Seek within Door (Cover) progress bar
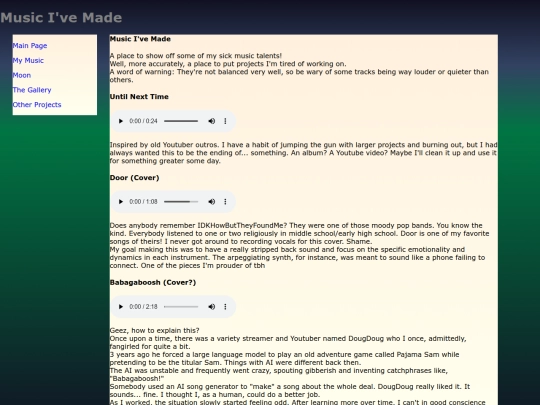 coord(181,202)
